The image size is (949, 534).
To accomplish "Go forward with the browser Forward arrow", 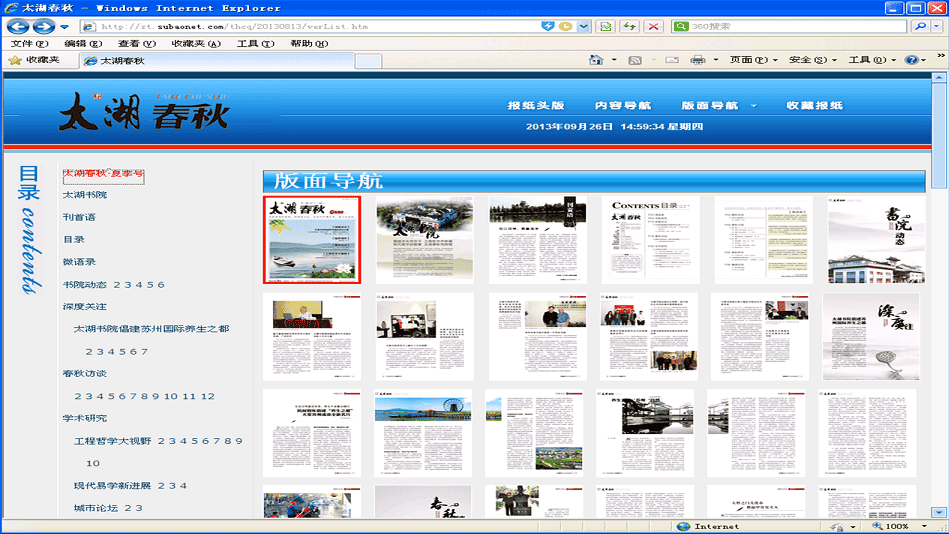I will [x=44, y=26].
